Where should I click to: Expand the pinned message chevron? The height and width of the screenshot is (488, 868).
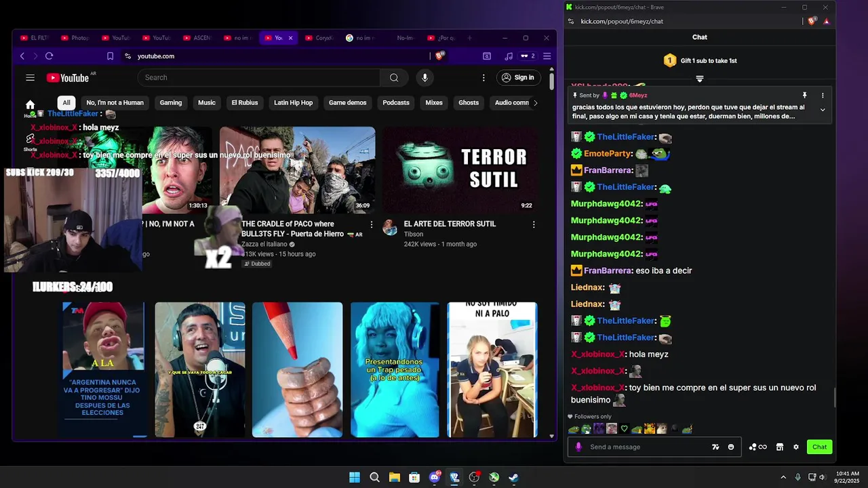click(823, 110)
